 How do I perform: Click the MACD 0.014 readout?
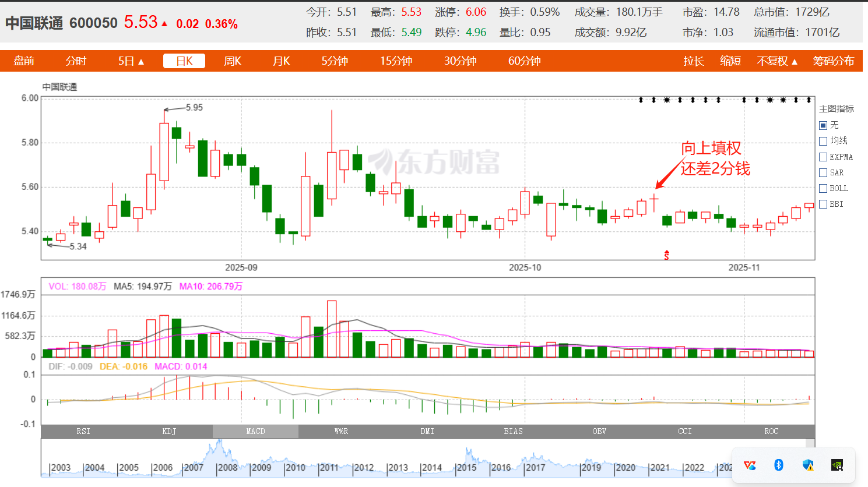click(181, 366)
